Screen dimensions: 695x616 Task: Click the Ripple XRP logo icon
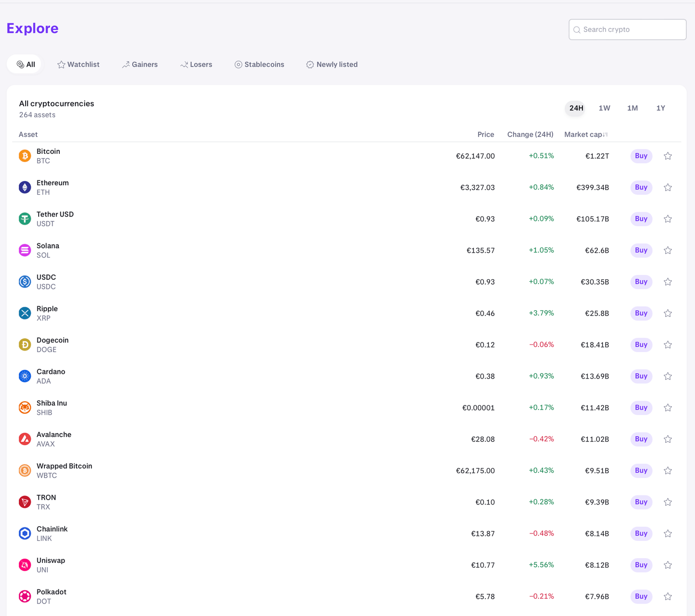point(25,313)
